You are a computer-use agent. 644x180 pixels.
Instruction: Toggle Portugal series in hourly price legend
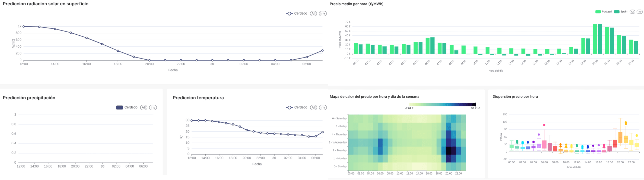pos(603,12)
